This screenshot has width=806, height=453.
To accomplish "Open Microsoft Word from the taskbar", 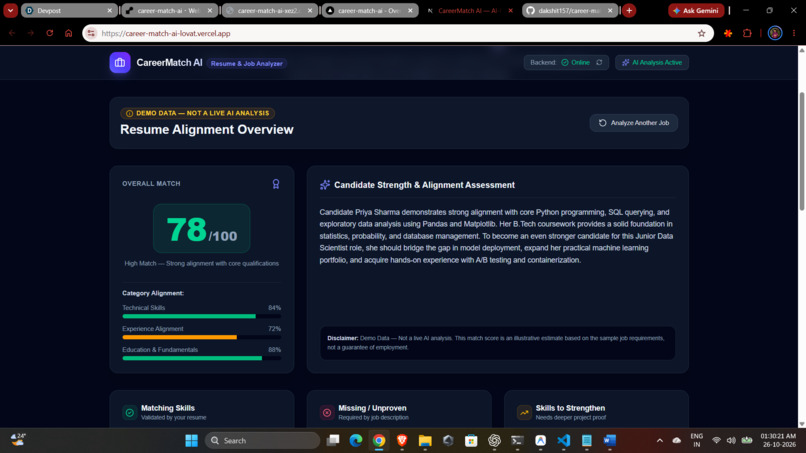I will (x=610, y=441).
